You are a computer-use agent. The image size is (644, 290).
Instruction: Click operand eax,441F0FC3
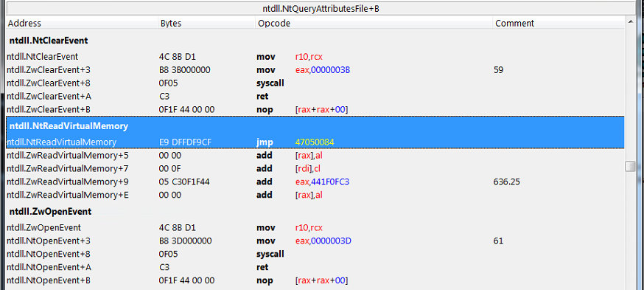(x=322, y=182)
